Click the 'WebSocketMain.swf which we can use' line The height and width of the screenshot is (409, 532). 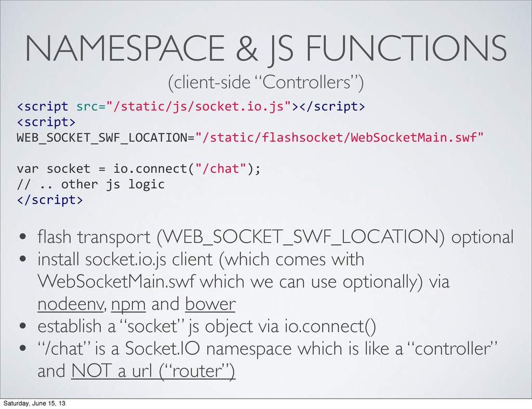[244, 282]
